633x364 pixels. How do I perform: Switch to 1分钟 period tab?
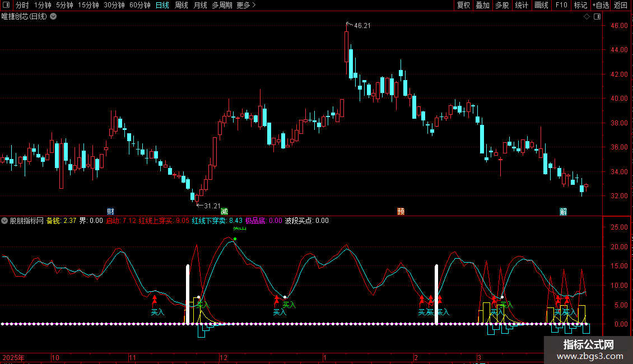click(43, 5)
